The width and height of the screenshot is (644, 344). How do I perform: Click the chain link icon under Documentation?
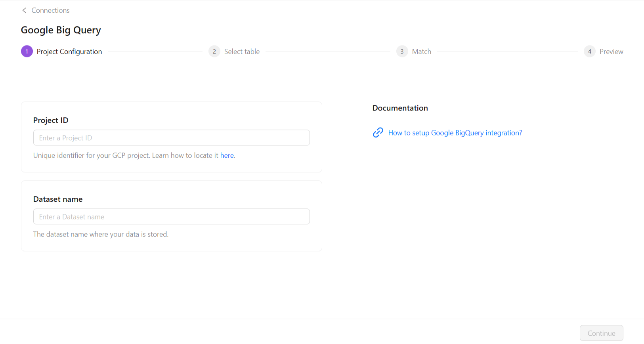[378, 132]
